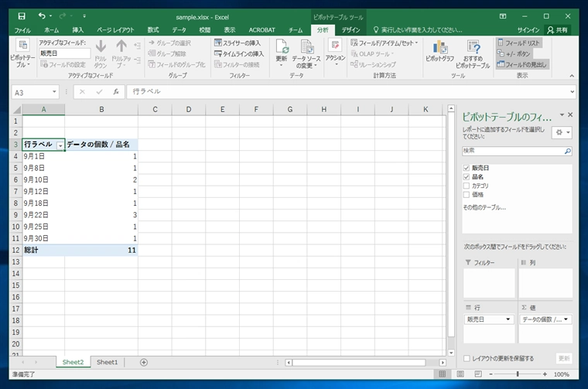The width and height of the screenshot is (588, 389).
Task: Switch to Normal view in status bar
Action: pos(443,374)
